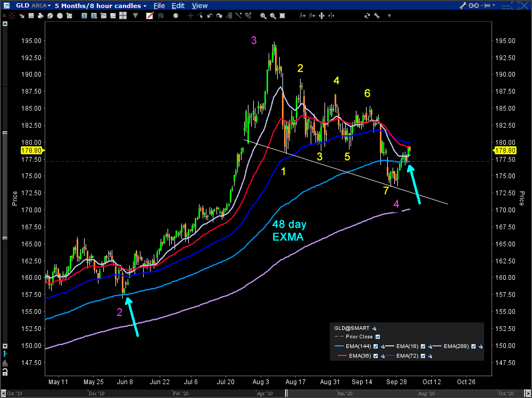Configure EMA(72) with its wrench icon
The image size is (532, 398).
[x=430, y=356]
